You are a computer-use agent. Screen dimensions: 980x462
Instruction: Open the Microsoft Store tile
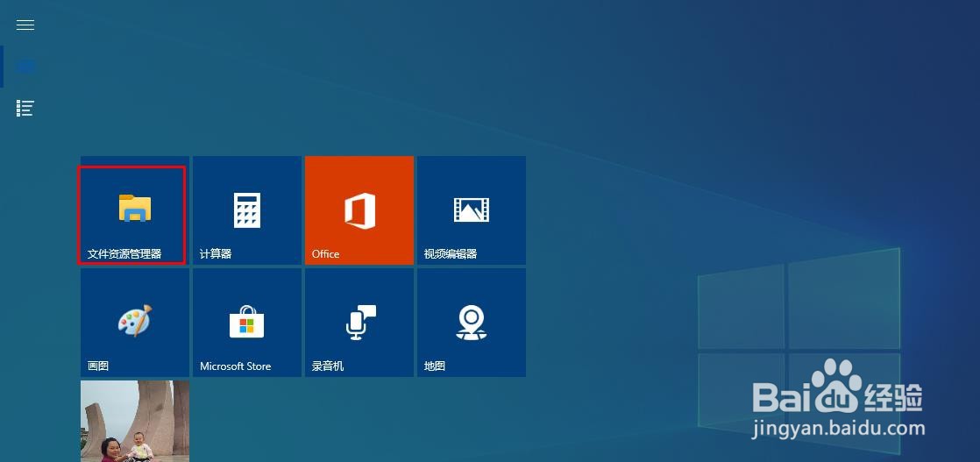point(247,323)
